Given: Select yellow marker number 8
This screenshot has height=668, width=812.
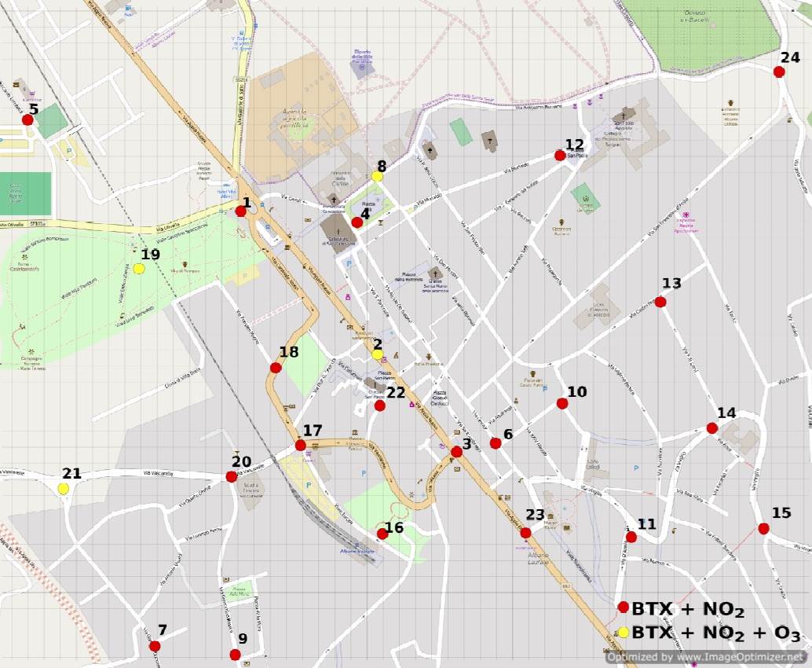Looking at the screenshot, I should click(x=377, y=176).
